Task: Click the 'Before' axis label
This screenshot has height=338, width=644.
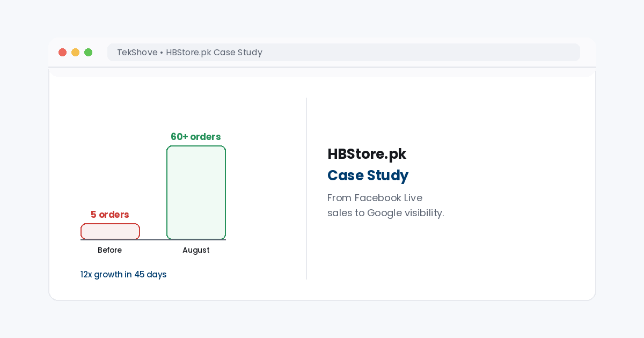Action: point(109,250)
